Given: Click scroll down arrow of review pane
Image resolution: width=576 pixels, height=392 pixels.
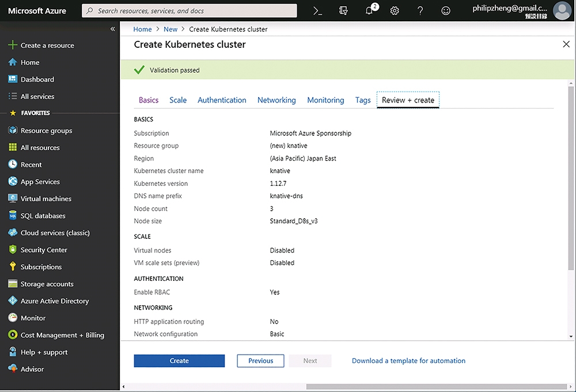Looking at the screenshot, I should [x=570, y=336].
